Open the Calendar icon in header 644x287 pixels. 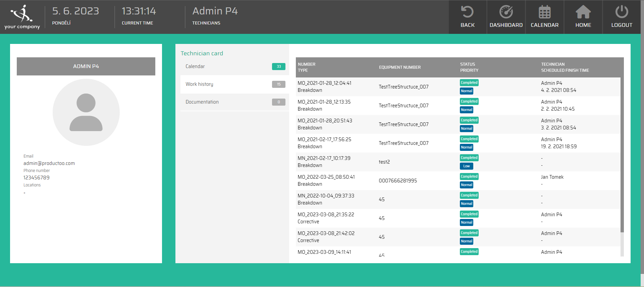pos(544,12)
